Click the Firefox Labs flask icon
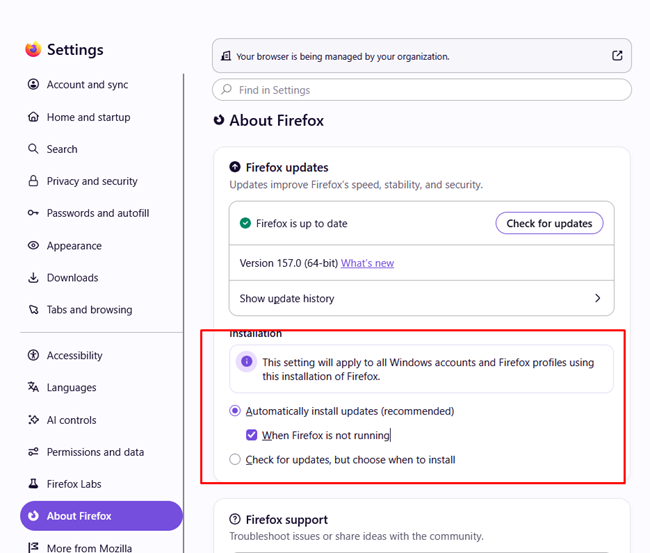Screen dimensions: 650x553 click(x=33, y=484)
